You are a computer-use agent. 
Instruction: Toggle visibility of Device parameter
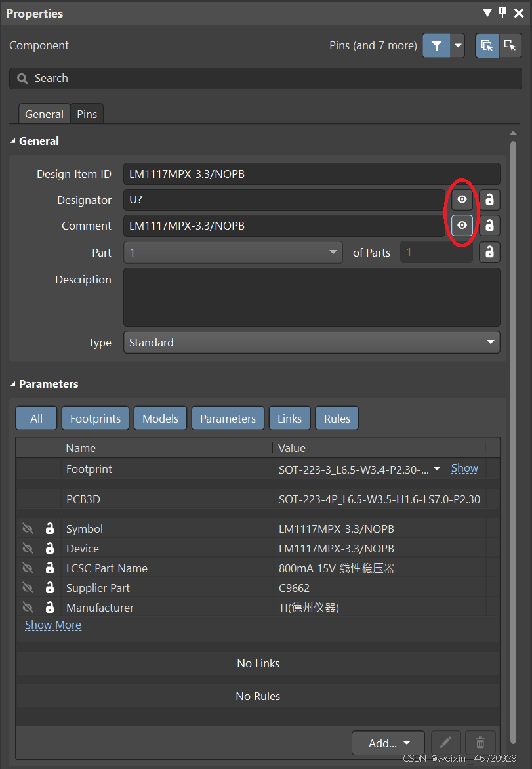click(x=28, y=549)
